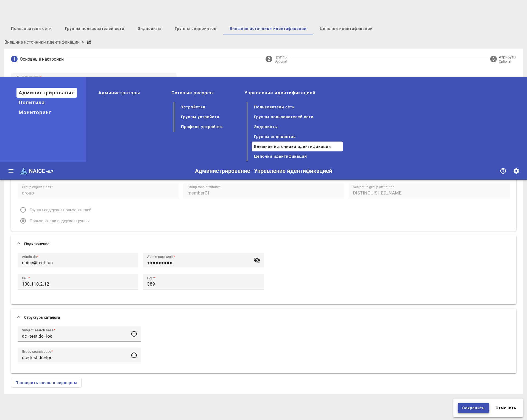This screenshot has height=420, width=527.
Task: Focus the Admin dn input field
Action: [78, 260]
